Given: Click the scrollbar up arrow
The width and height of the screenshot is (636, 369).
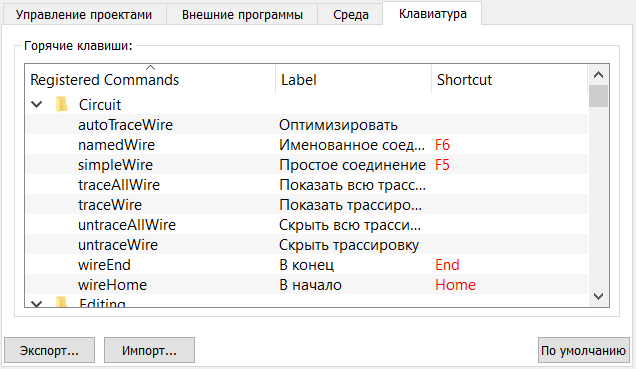Looking at the screenshot, I should pyautogui.click(x=598, y=75).
